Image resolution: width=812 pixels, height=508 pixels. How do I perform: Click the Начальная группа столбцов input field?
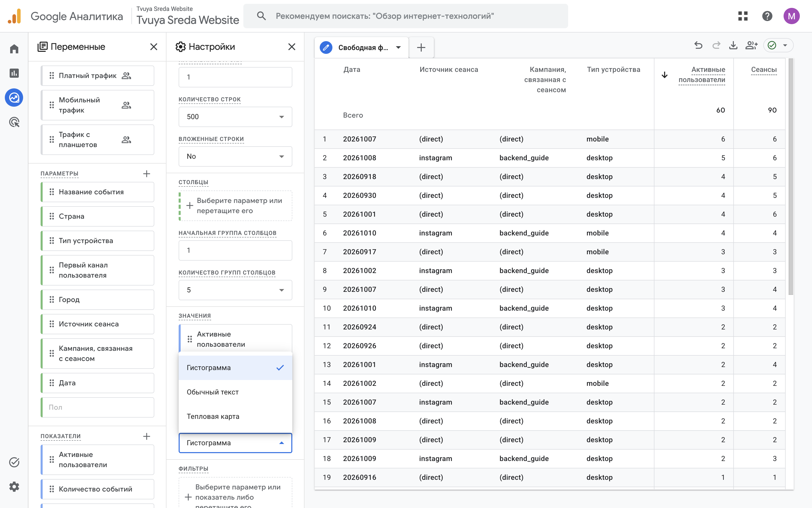click(x=235, y=250)
